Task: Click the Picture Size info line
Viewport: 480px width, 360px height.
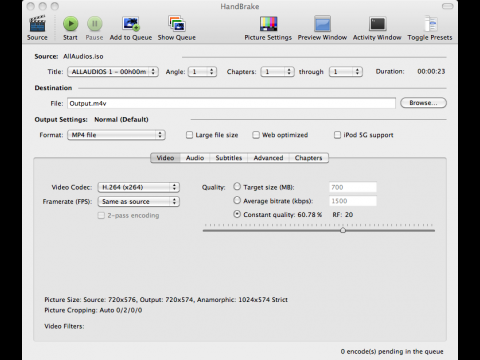Action: 166,300
